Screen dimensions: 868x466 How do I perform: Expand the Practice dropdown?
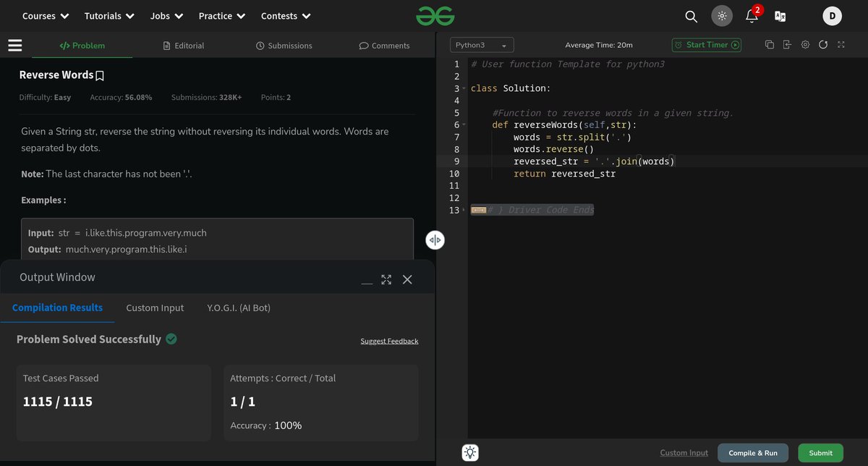(x=222, y=15)
